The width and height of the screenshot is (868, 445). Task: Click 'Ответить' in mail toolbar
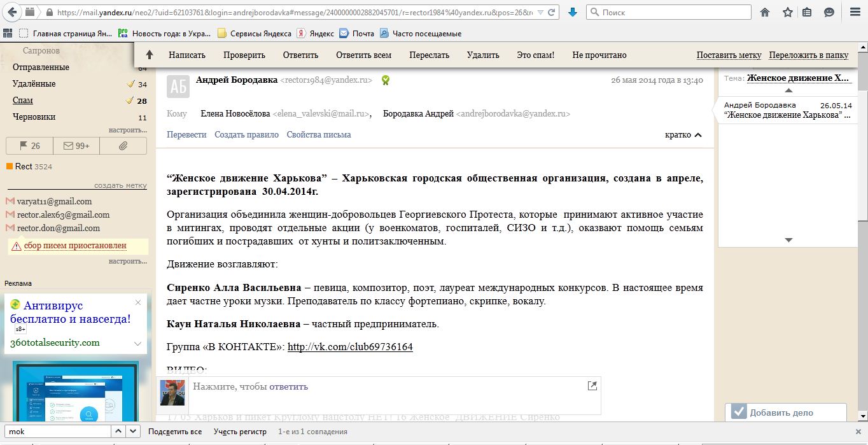(300, 55)
